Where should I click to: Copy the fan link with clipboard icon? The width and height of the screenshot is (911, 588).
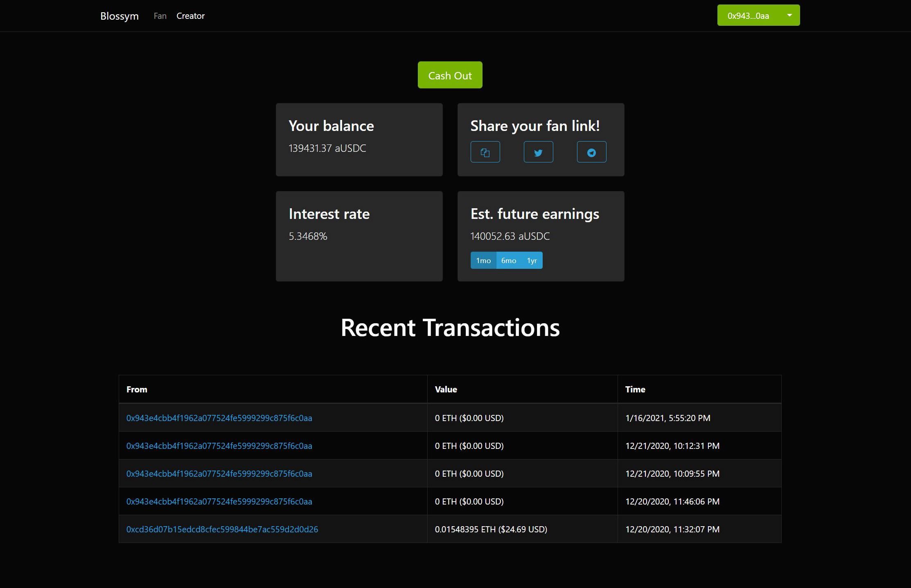485,152
